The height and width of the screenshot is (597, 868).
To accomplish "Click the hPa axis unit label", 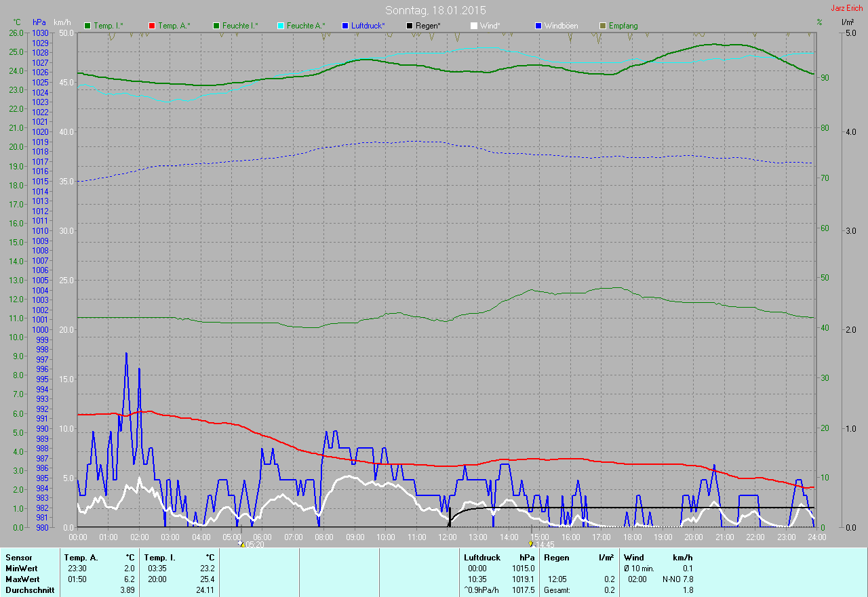I will tap(39, 22).
